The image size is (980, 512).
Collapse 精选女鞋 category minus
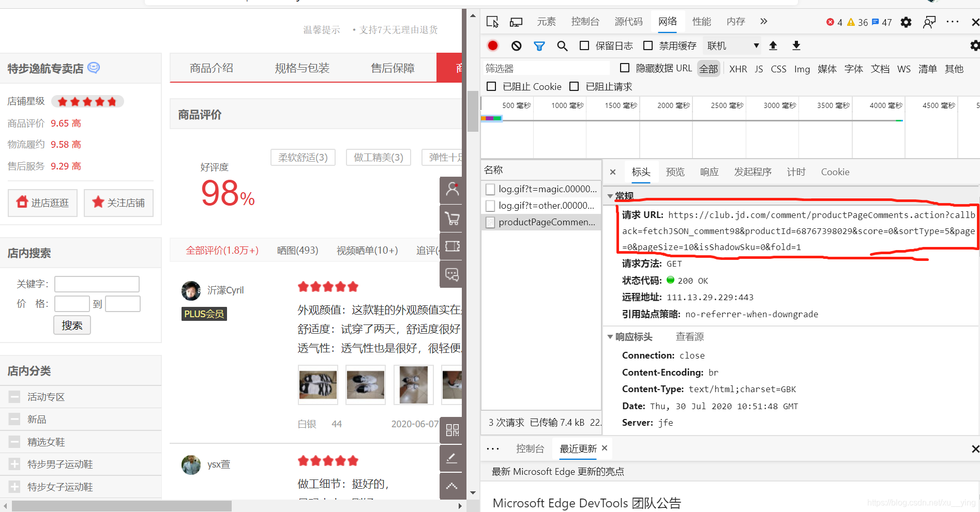point(14,442)
